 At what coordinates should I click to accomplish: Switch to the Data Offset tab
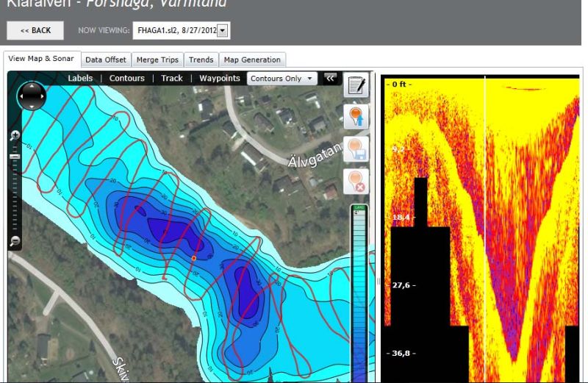[105, 60]
